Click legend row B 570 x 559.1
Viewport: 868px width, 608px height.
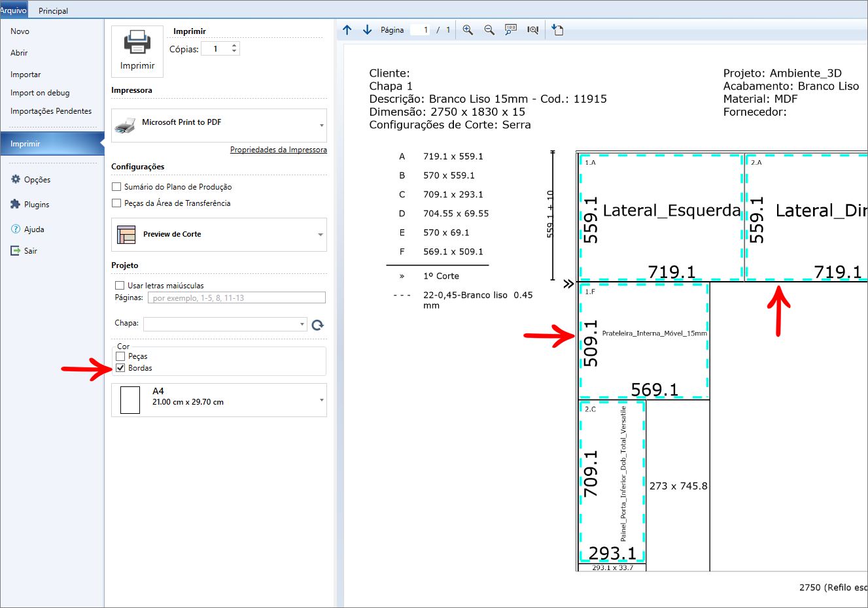437,175
